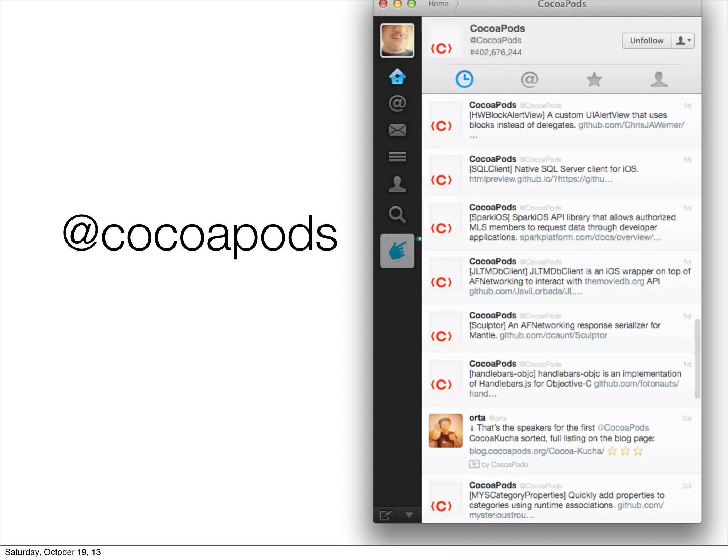Minimize the window with yellow button
728x560 pixels.
(397, 4)
